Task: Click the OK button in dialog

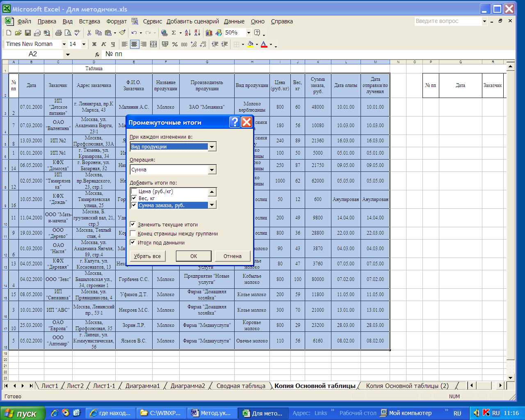Action: click(194, 256)
